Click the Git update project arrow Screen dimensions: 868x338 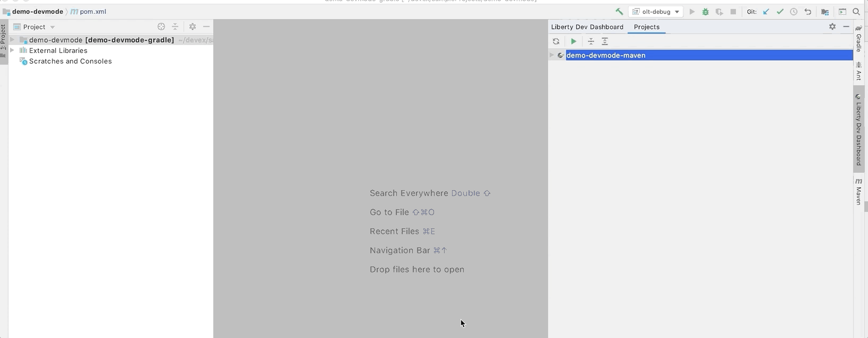(766, 12)
